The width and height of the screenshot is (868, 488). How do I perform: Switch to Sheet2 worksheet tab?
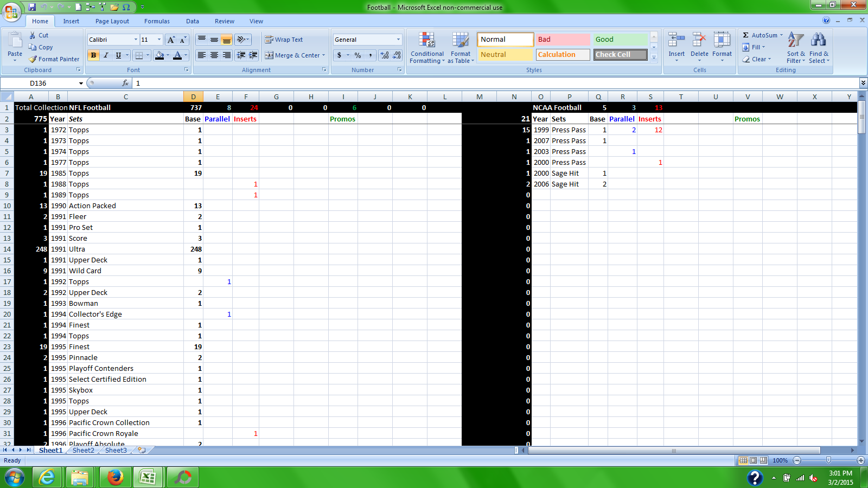coord(83,450)
